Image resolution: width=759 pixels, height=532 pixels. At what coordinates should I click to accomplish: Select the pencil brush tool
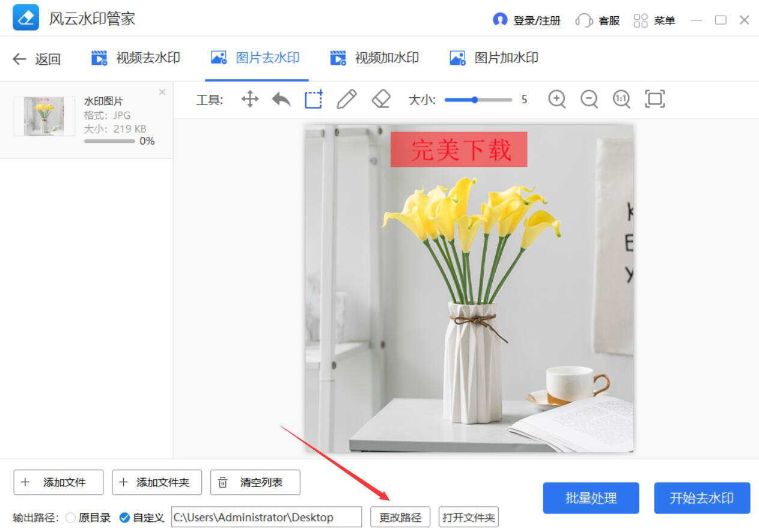coord(347,99)
